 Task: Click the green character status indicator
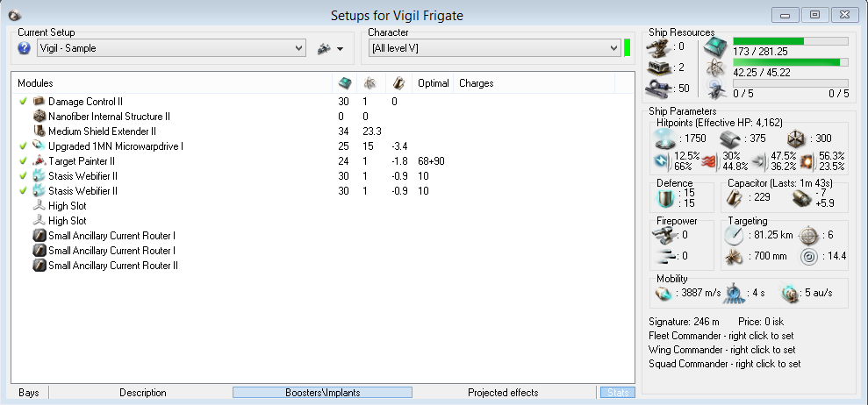(x=628, y=48)
